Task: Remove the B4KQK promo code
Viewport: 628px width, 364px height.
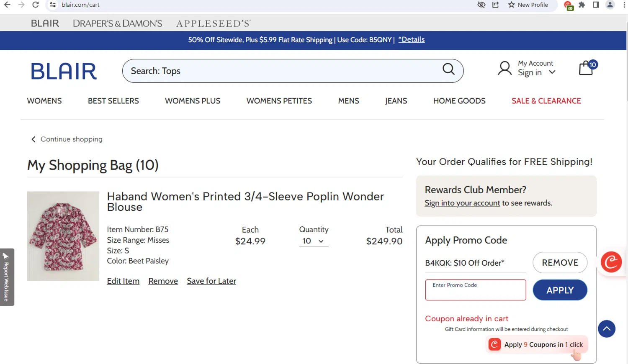Action: [x=560, y=263]
